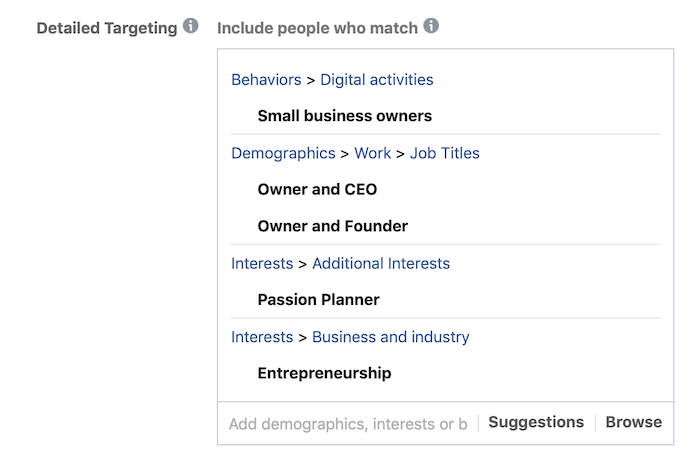Select the Entrepreneurship entry
This screenshot has height=460, width=700.
pyautogui.click(x=324, y=373)
